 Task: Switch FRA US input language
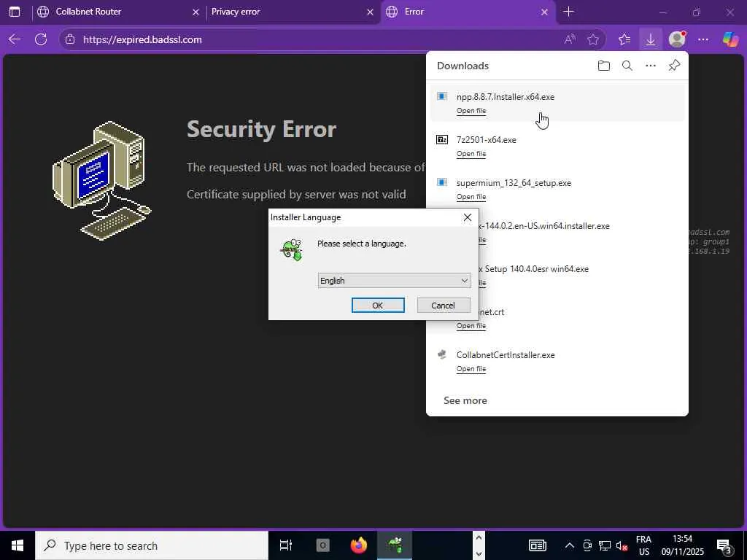pyautogui.click(x=643, y=545)
